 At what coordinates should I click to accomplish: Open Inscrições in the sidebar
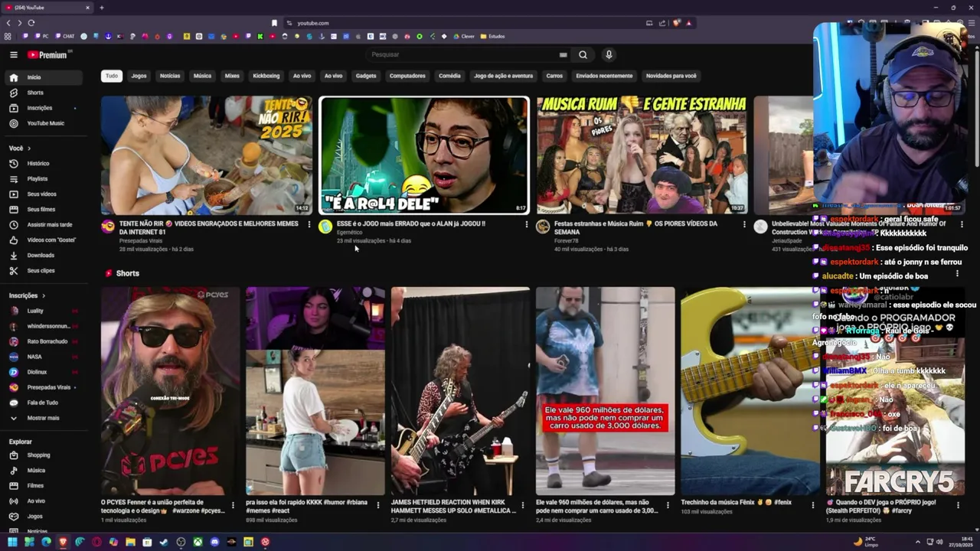tap(45, 108)
